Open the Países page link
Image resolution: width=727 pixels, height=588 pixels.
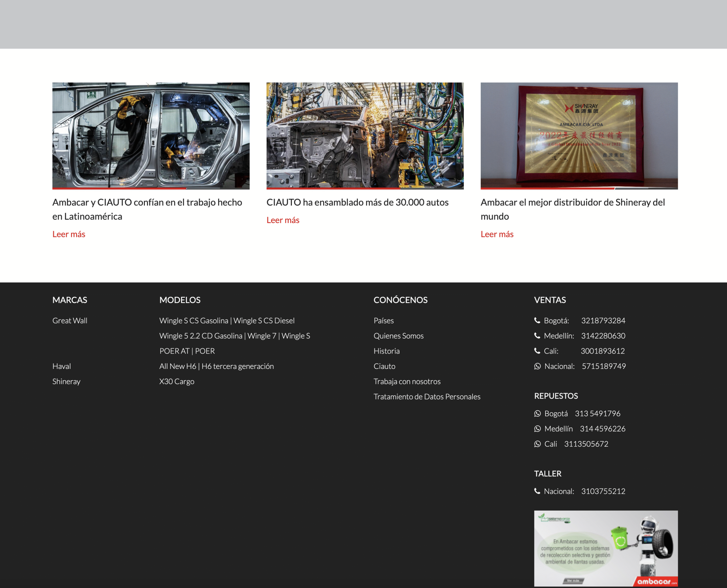pos(384,320)
